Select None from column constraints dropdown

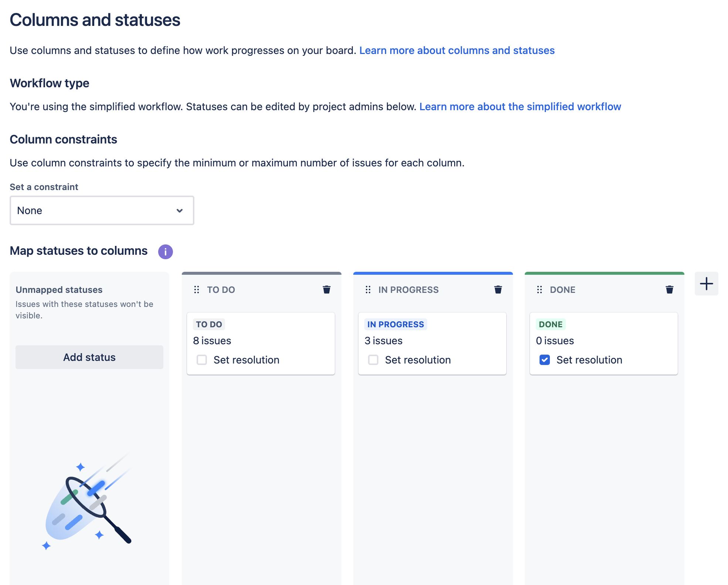click(102, 210)
